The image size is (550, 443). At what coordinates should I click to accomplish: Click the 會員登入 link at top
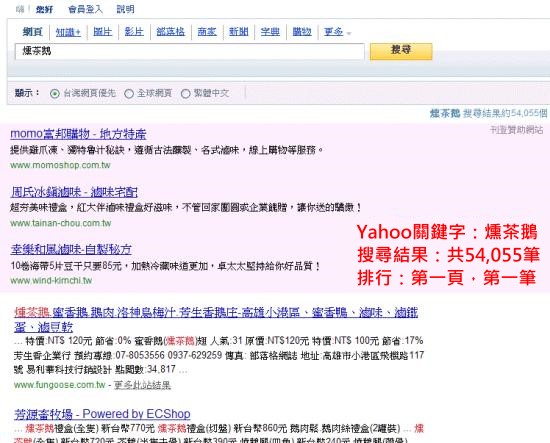(85, 9)
